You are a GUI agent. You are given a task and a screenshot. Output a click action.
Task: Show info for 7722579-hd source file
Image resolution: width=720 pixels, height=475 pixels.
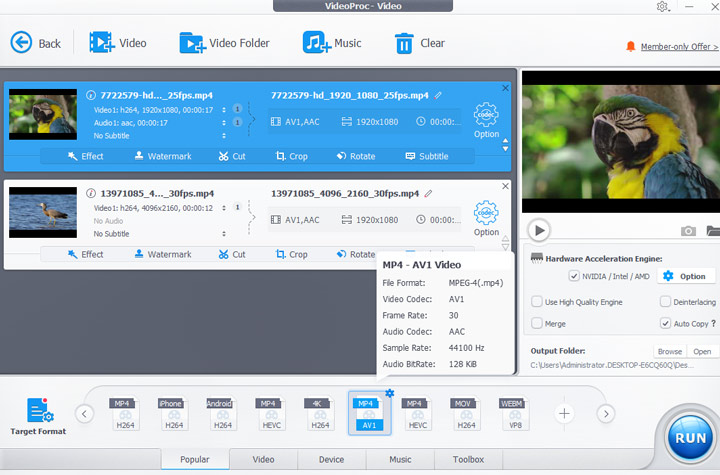(91, 95)
